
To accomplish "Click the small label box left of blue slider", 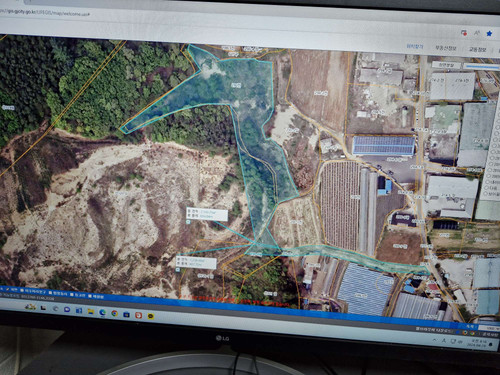I will [447, 65].
